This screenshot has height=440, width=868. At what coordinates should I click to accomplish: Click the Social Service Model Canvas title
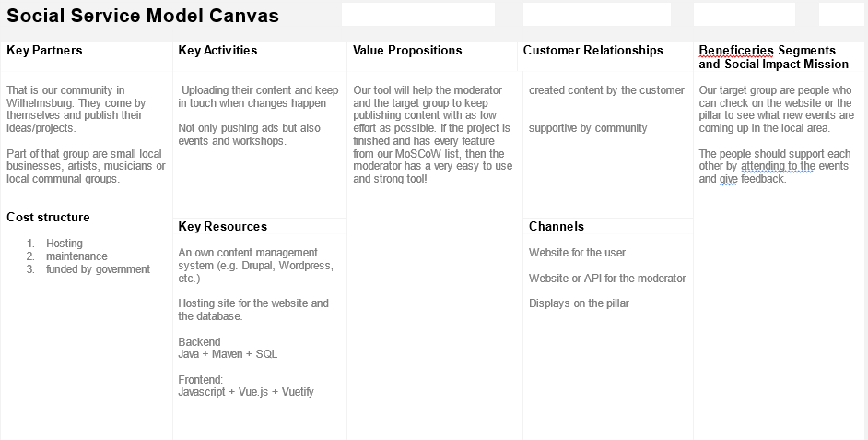(142, 16)
